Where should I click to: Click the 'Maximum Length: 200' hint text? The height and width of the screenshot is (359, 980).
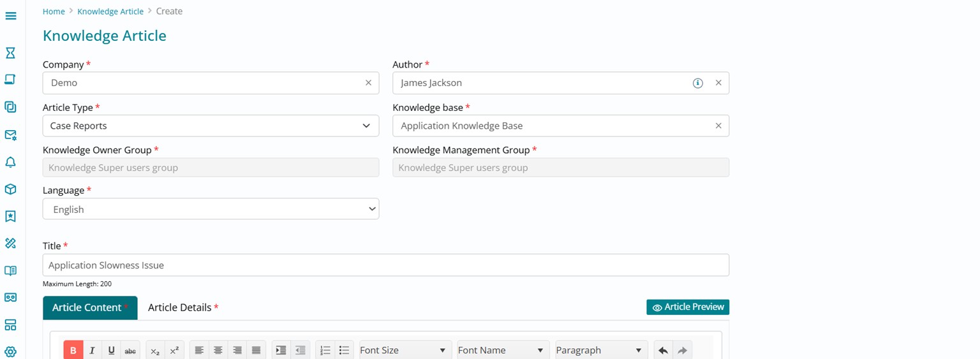pos(77,284)
